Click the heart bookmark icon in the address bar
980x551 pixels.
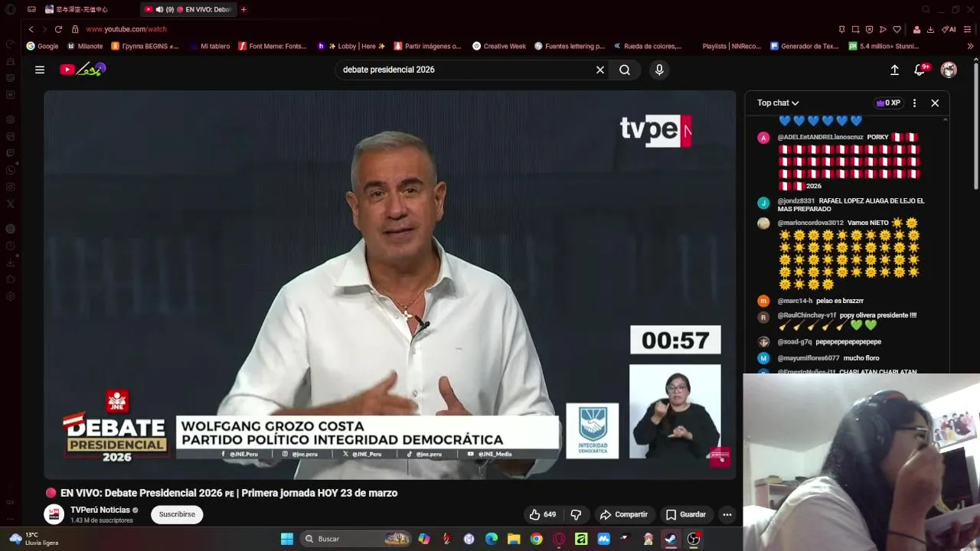(897, 29)
